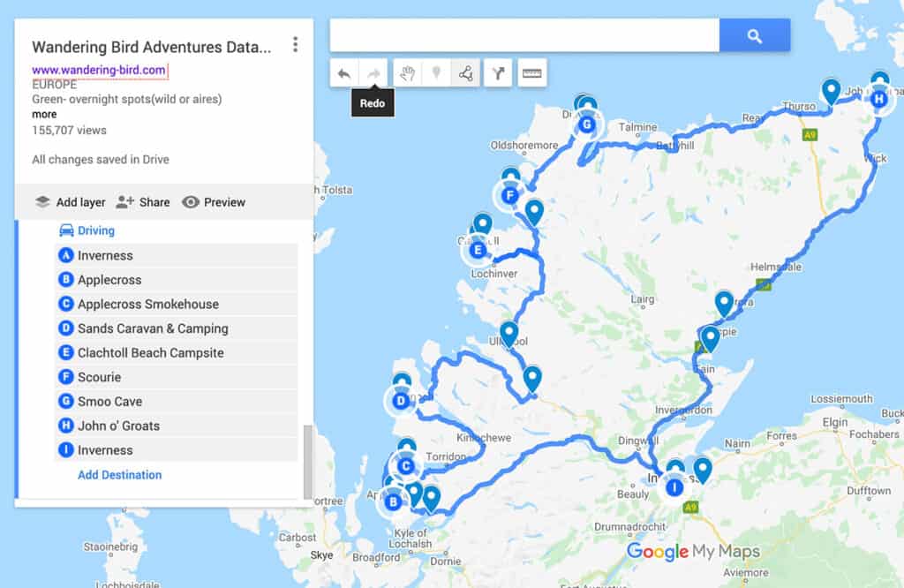Click waypoint marker F on the map
904x588 pixels.
509,195
